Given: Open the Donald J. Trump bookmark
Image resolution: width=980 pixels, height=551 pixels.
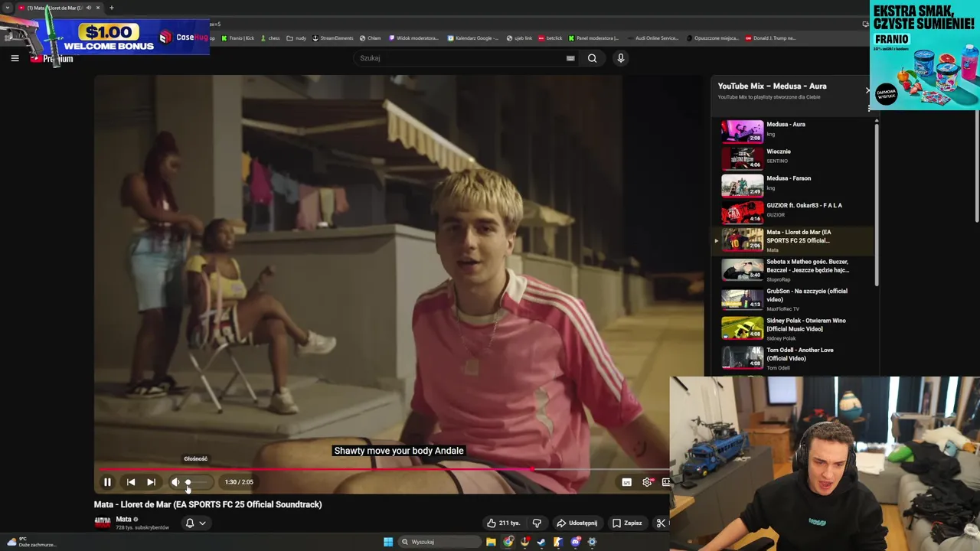Looking at the screenshot, I should [x=770, y=38].
